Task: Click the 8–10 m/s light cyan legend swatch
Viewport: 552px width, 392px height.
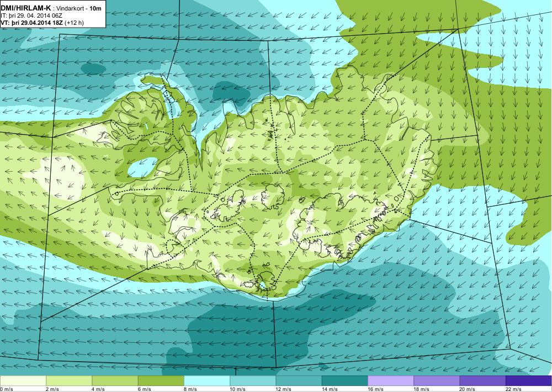Action: pos(207,381)
